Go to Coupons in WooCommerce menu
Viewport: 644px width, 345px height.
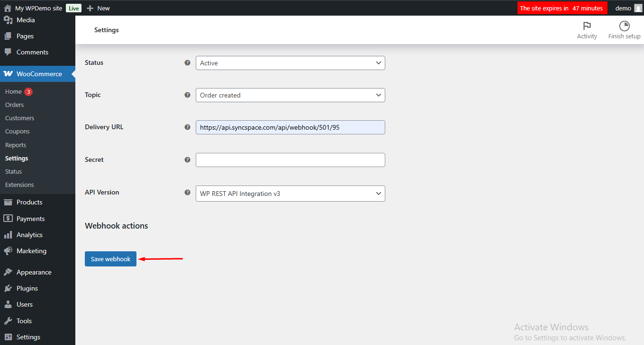coord(17,131)
